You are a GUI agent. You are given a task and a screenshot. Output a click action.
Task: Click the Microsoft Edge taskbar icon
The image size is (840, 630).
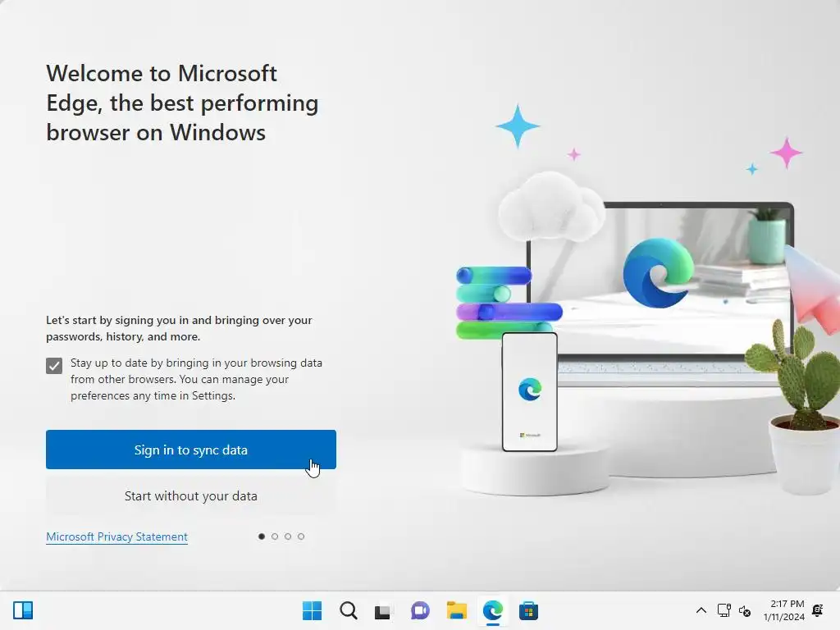pyautogui.click(x=492, y=610)
